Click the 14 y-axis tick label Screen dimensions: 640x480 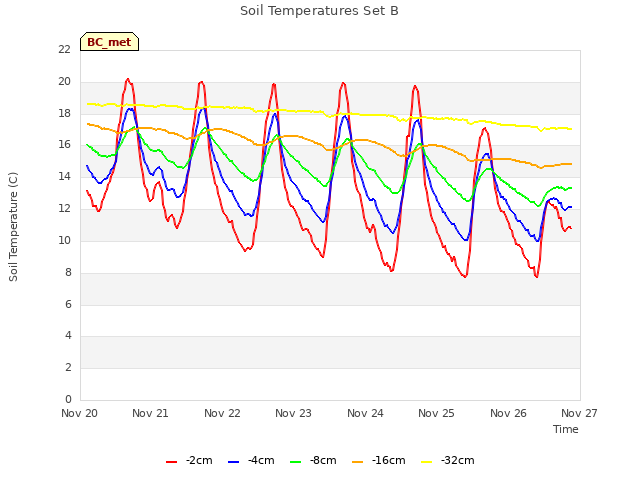(64, 176)
